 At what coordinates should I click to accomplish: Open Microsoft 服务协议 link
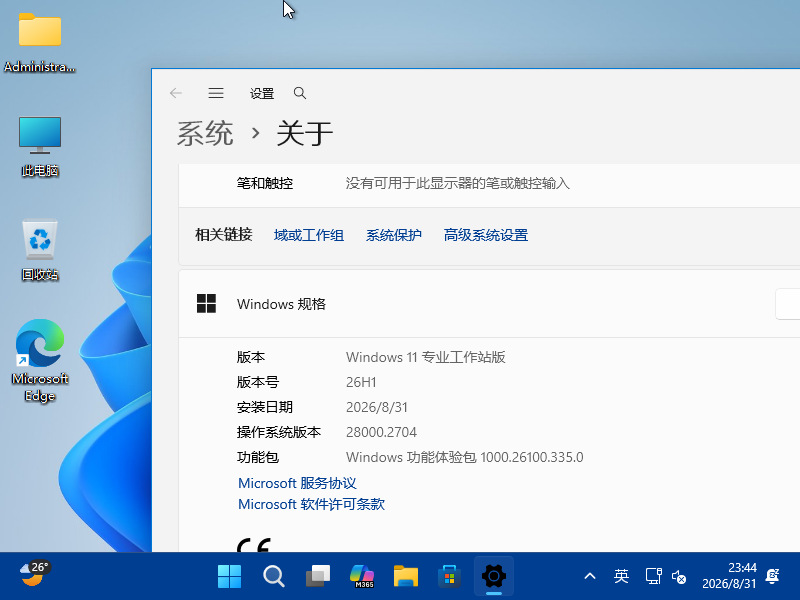(297, 483)
